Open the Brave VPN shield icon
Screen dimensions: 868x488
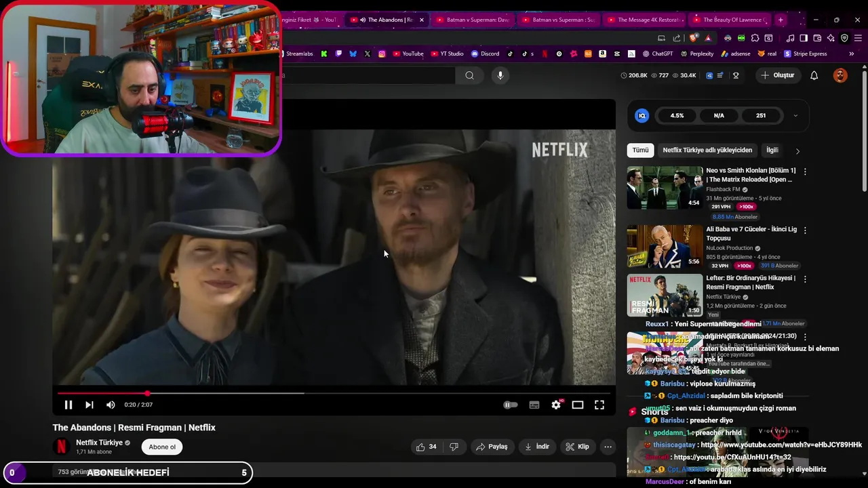tap(844, 39)
